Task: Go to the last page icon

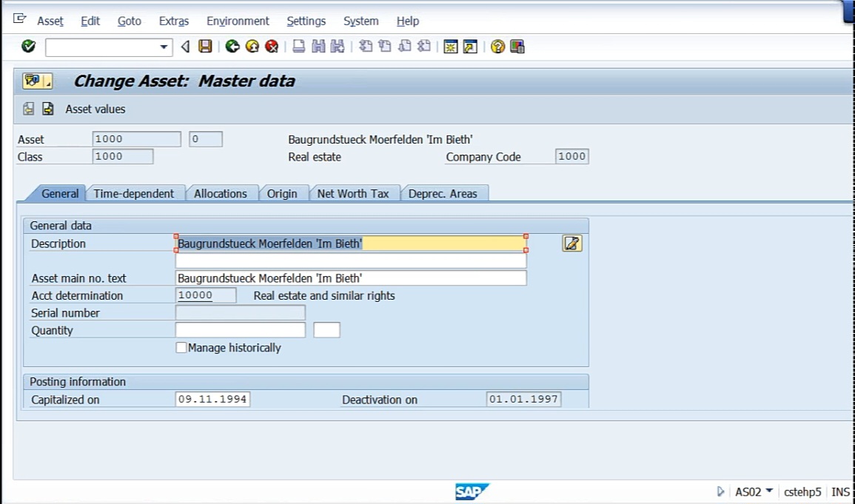Action: [423, 47]
